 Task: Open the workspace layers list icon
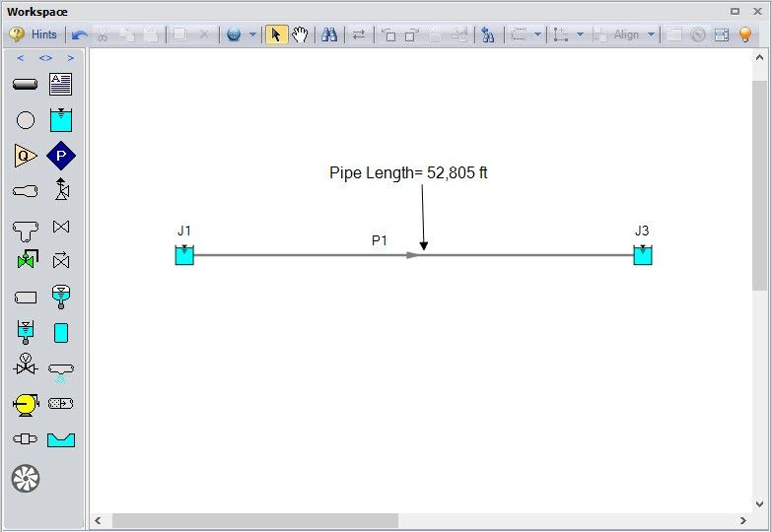[722, 34]
